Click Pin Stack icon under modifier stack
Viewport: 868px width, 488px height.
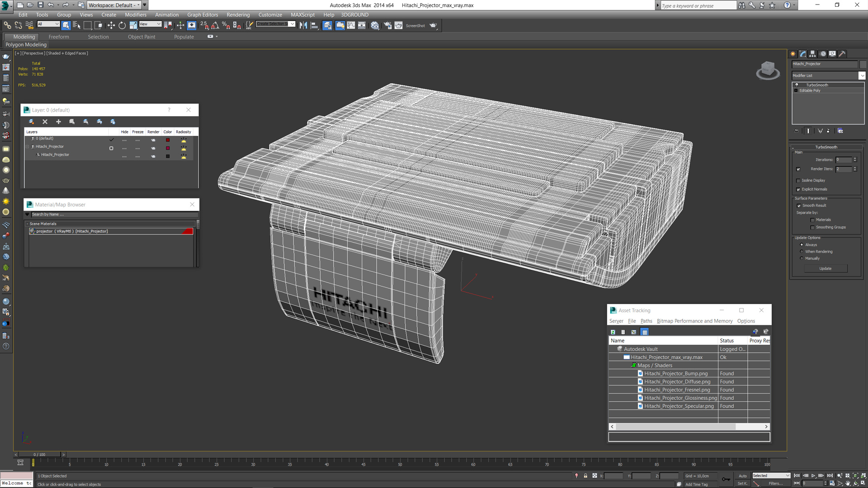pos(797,131)
